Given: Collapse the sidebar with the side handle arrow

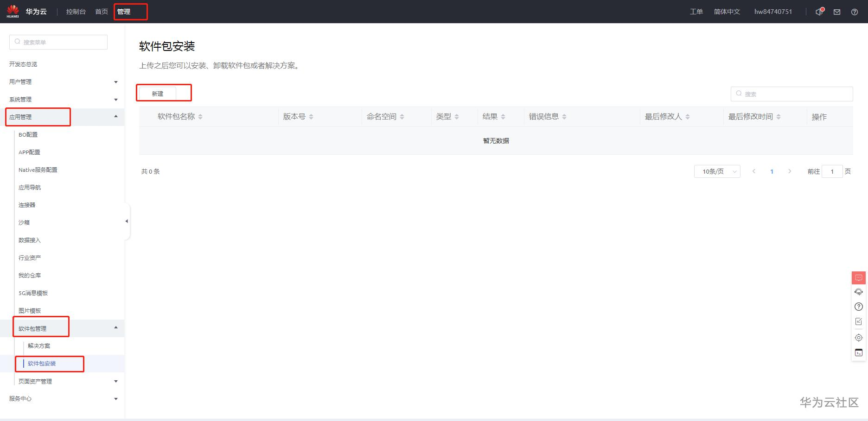Looking at the screenshot, I should pyautogui.click(x=127, y=221).
